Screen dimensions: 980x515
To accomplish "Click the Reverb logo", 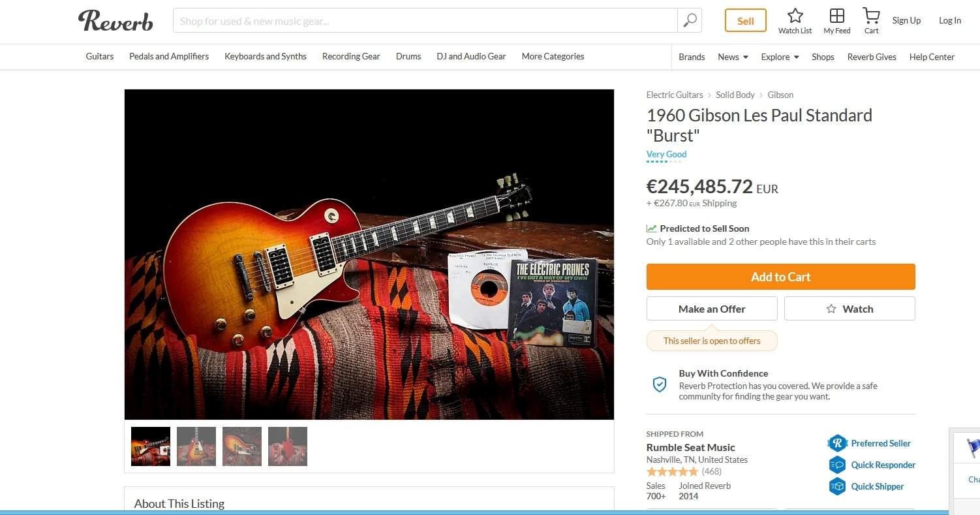I will click(x=115, y=21).
